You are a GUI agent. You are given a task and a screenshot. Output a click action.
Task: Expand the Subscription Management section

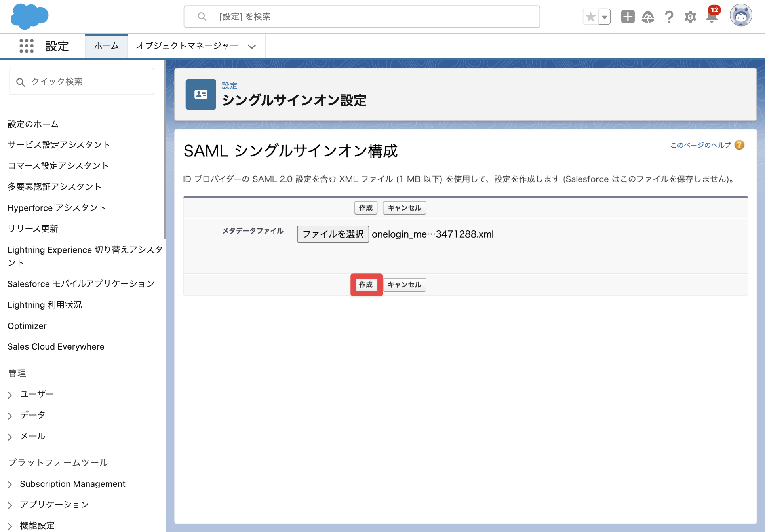[x=10, y=484]
